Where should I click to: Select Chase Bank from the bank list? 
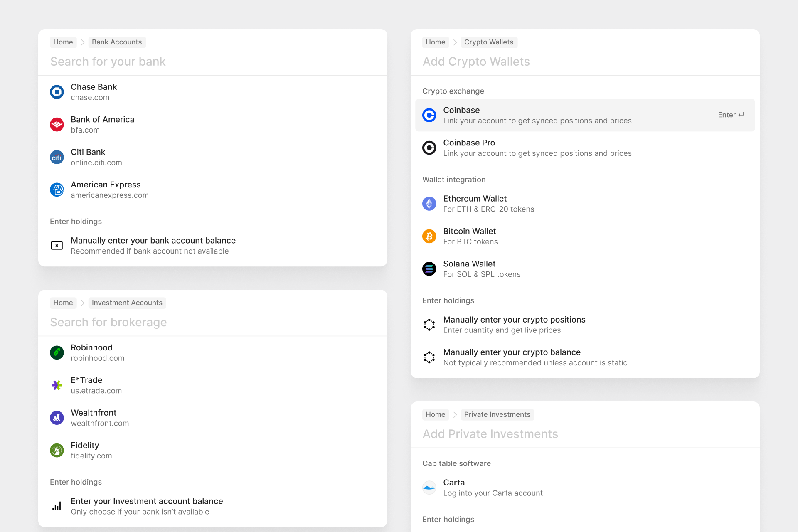[x=213, y=92]
